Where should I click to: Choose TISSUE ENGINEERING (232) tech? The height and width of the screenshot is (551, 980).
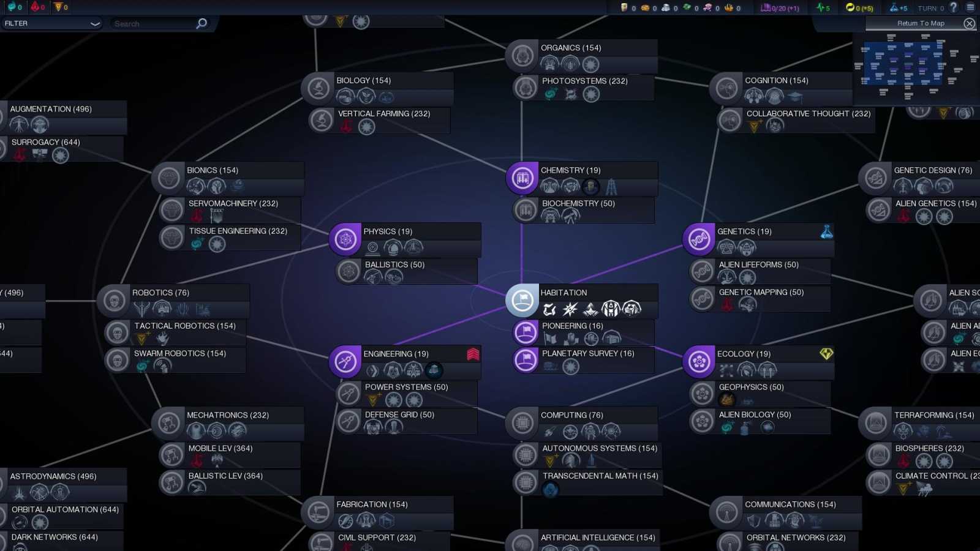(x=230, y=238)
